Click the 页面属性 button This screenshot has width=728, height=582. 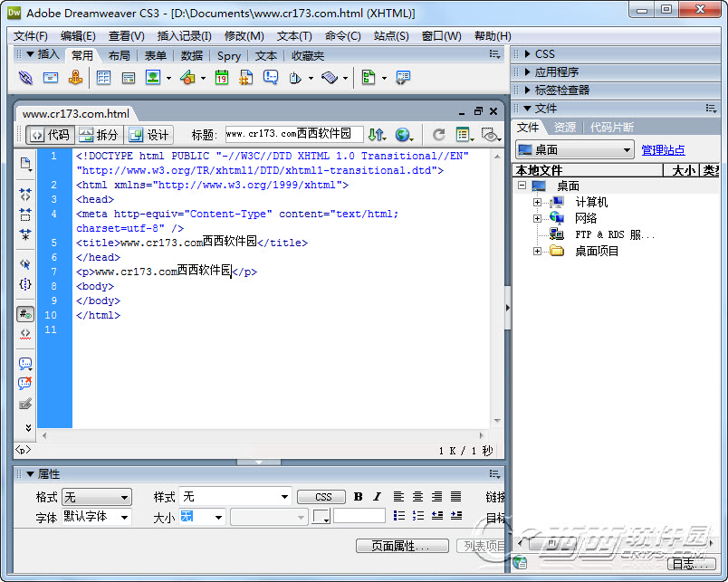coord(402,546)
